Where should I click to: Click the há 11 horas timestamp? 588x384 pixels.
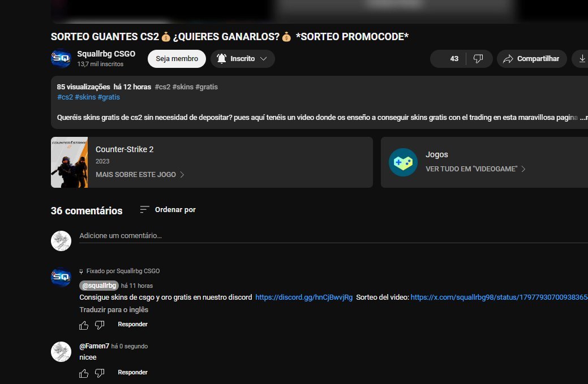(137, 286)
